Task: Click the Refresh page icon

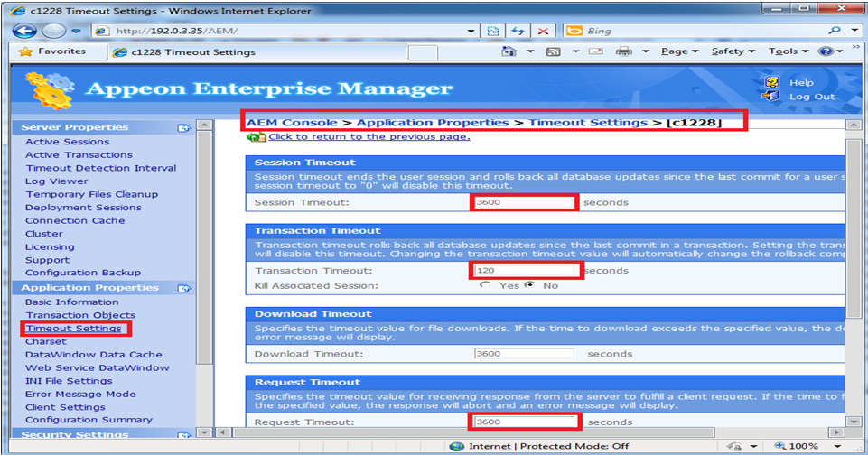Action: [x=518, y=32]
